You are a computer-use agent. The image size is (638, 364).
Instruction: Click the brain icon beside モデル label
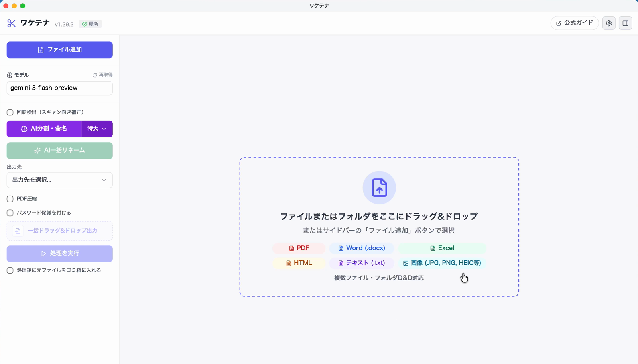coord(10,75)
